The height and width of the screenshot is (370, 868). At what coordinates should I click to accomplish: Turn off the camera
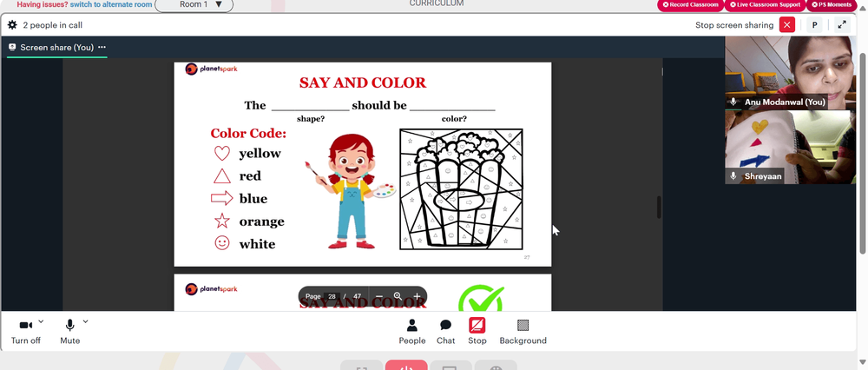[26, 331]
